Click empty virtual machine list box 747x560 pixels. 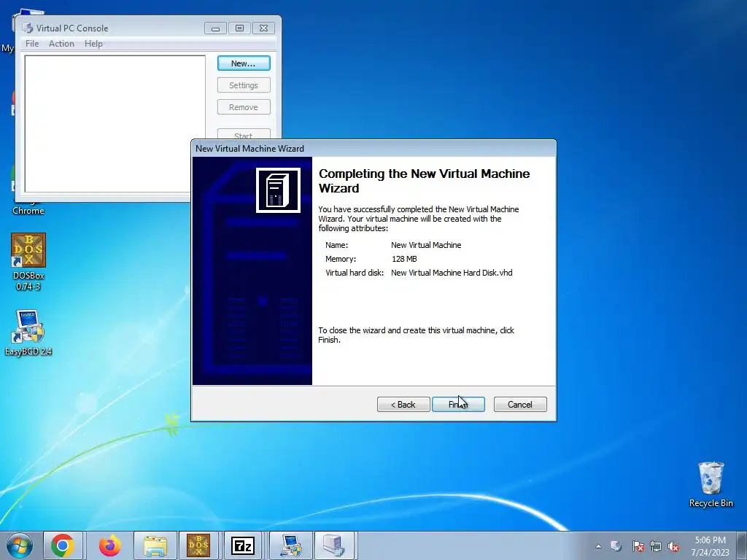click(x=115, y=124)
